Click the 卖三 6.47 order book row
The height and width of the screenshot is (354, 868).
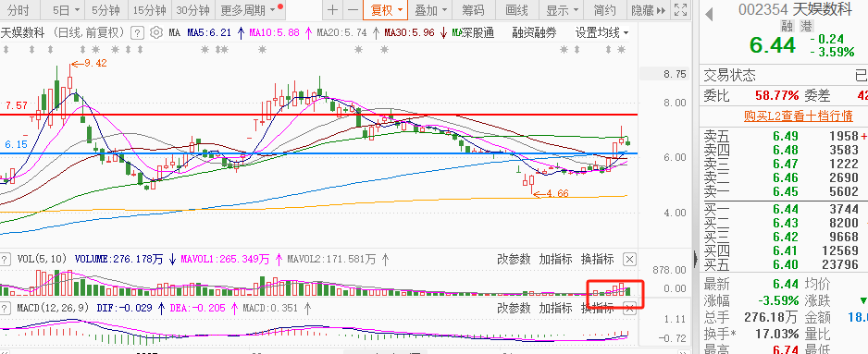tap(784, 164)
